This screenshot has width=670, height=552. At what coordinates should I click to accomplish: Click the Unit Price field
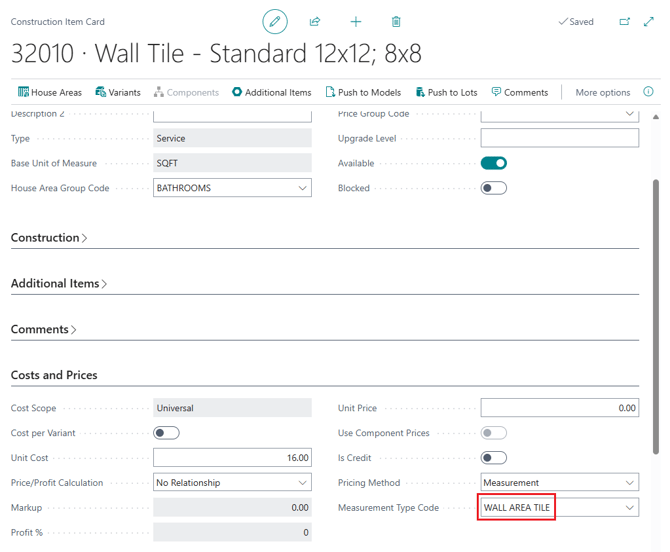click(560, 408)
